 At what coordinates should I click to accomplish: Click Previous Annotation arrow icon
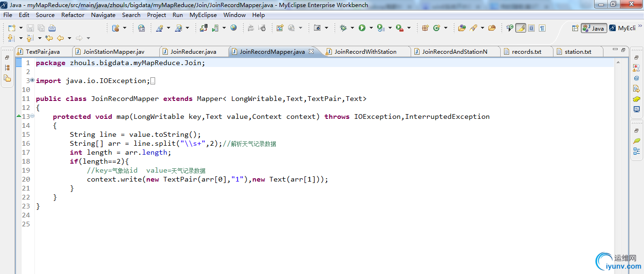point(30,38)
